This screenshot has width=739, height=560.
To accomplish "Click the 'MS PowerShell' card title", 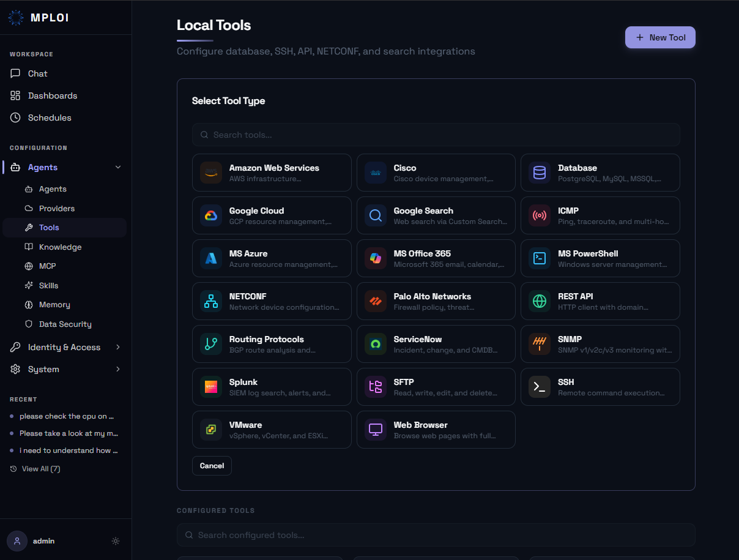I will point(588,253).
